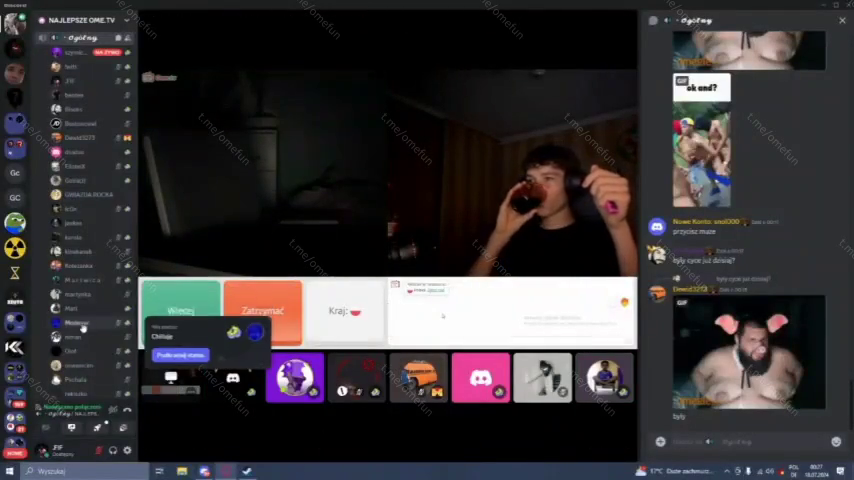
Task: Open the Windows Start menu
Action: [9, 471]
